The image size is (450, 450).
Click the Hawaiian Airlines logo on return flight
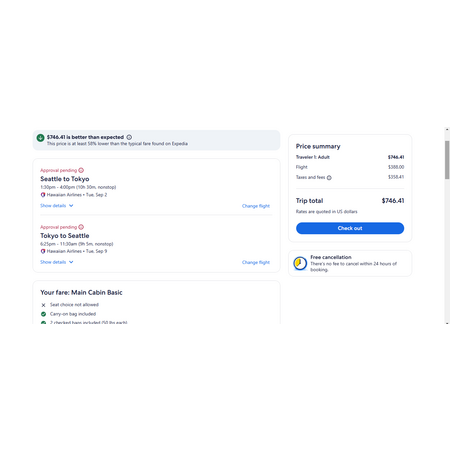[x=43, y=251]
